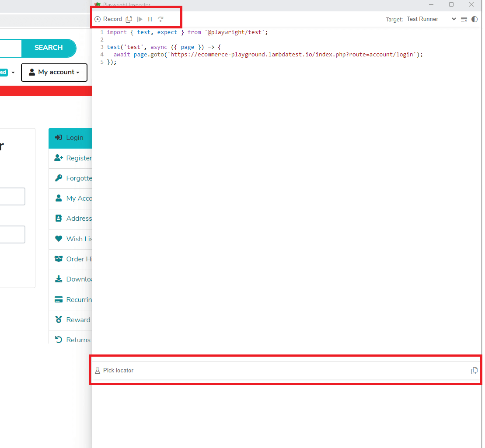The image size is (485, 448).
Task: Open the Address Book sidebar link
Action: (x=70, y=219)
